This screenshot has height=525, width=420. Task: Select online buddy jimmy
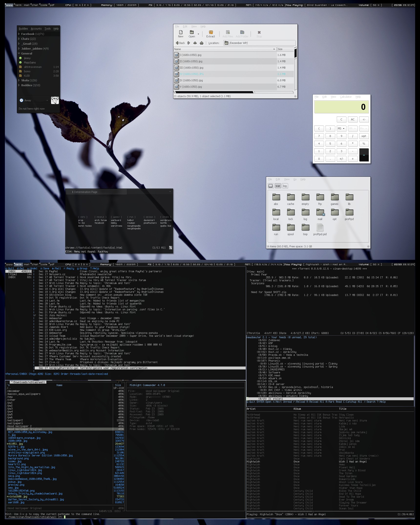click(27, 58)
